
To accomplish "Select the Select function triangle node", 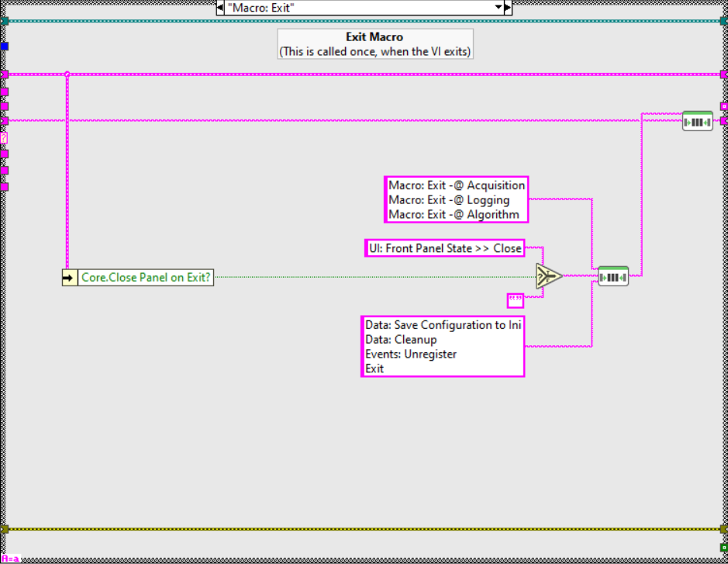I will pos(547,275).
